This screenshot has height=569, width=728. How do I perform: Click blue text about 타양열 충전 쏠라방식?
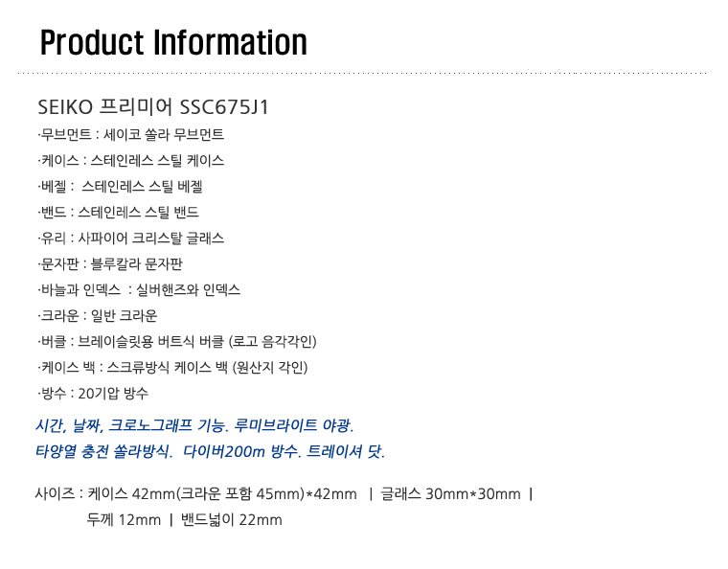click(x=104, y=451)
